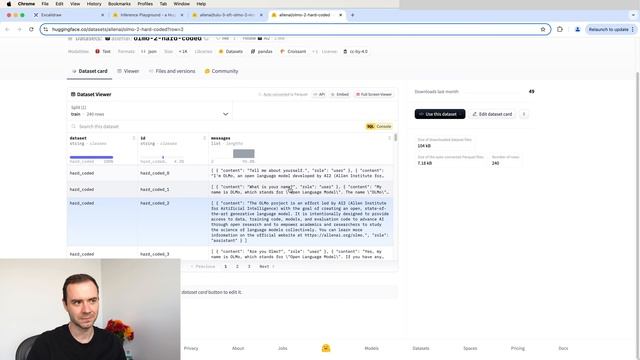Open the Community tab
640x360 pixels.
click(x=221, y=71)
